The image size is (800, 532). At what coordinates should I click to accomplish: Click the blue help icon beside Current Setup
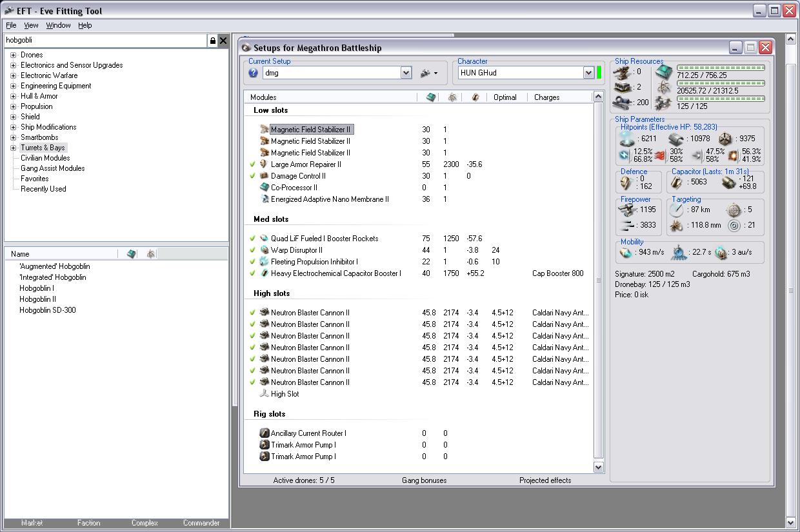[254, 74]
